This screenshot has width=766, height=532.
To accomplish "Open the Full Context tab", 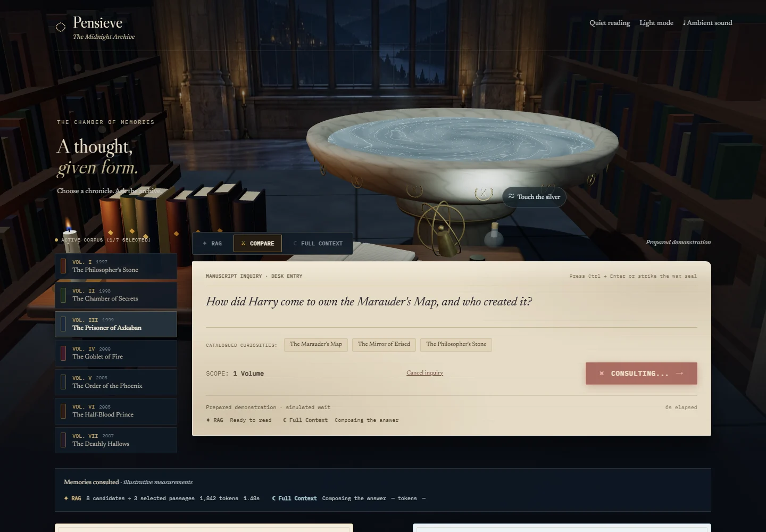I will pyautogui.click(x=318, y=243).
